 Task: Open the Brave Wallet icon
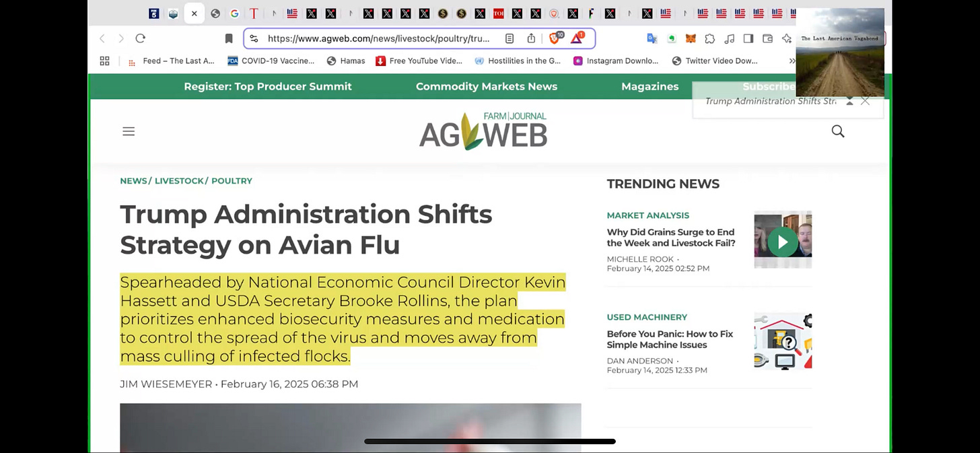767,38
